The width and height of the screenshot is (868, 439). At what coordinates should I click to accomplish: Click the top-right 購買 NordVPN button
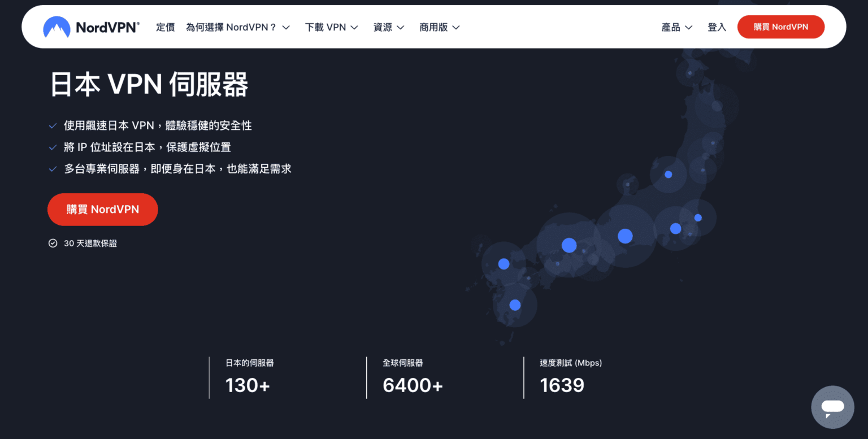point(781,26)
